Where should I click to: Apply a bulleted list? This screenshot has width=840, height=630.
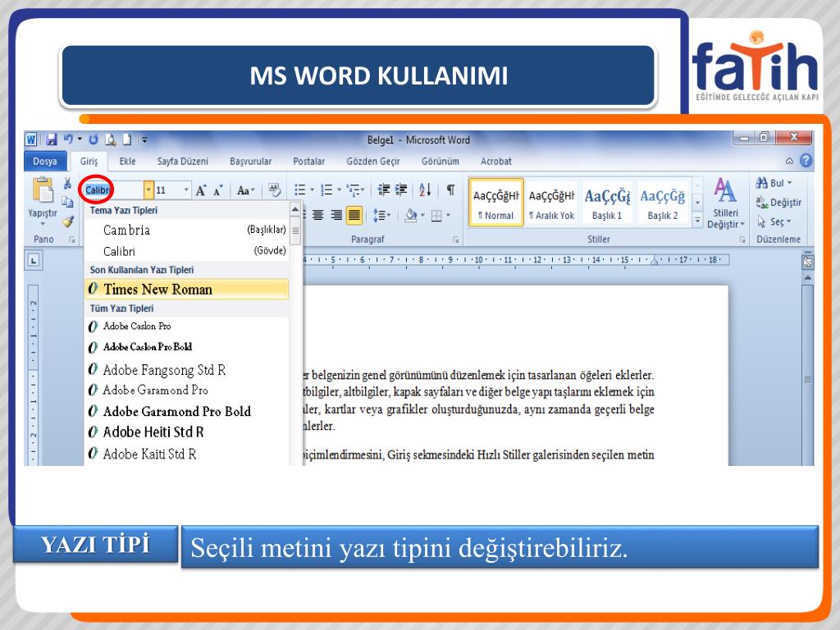point(300,189)
